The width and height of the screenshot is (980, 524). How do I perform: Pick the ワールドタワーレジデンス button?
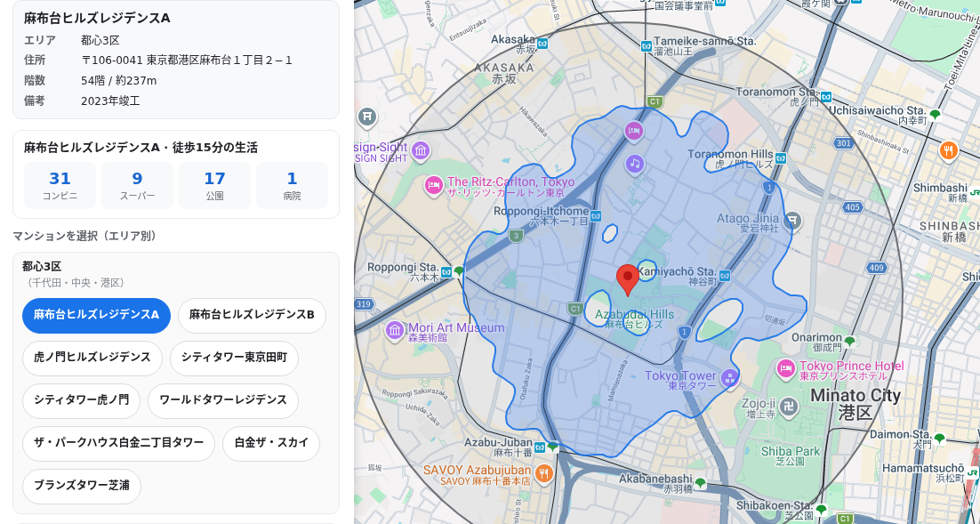223,401
